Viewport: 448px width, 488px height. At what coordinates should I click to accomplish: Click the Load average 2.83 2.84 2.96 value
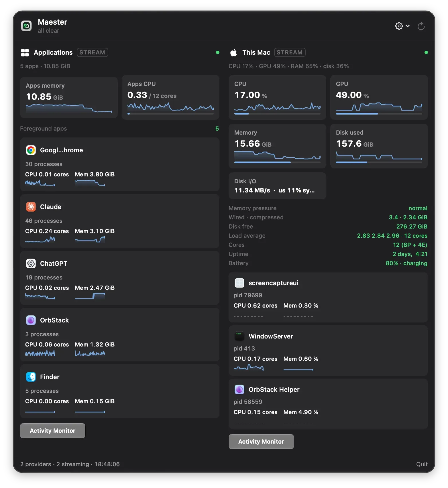click(x=392, y=236)
